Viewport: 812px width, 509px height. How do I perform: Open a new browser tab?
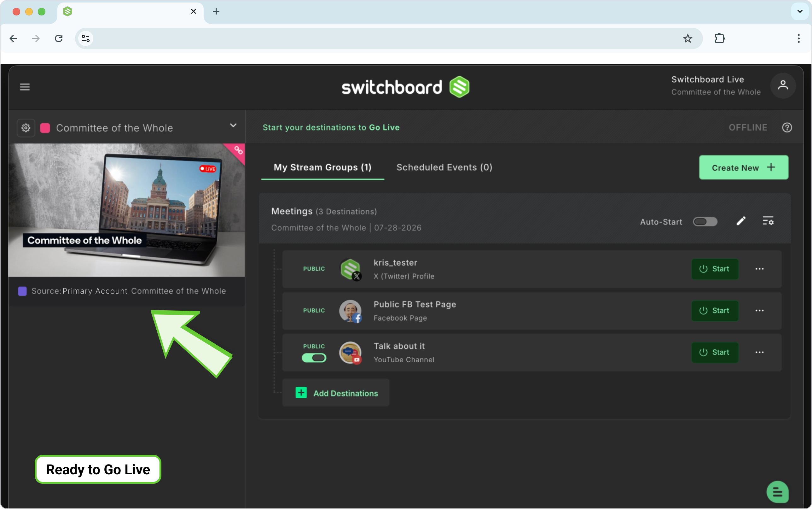tap(216, 11)
